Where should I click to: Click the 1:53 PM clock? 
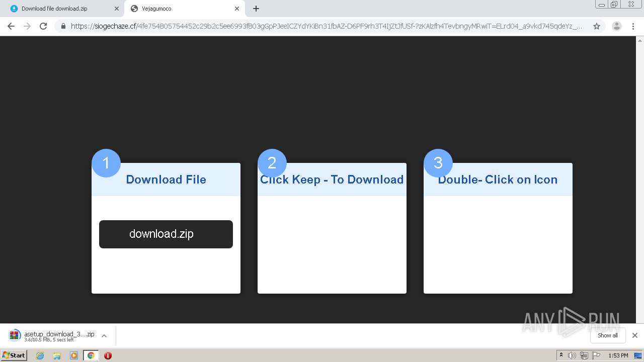point(618,355)
